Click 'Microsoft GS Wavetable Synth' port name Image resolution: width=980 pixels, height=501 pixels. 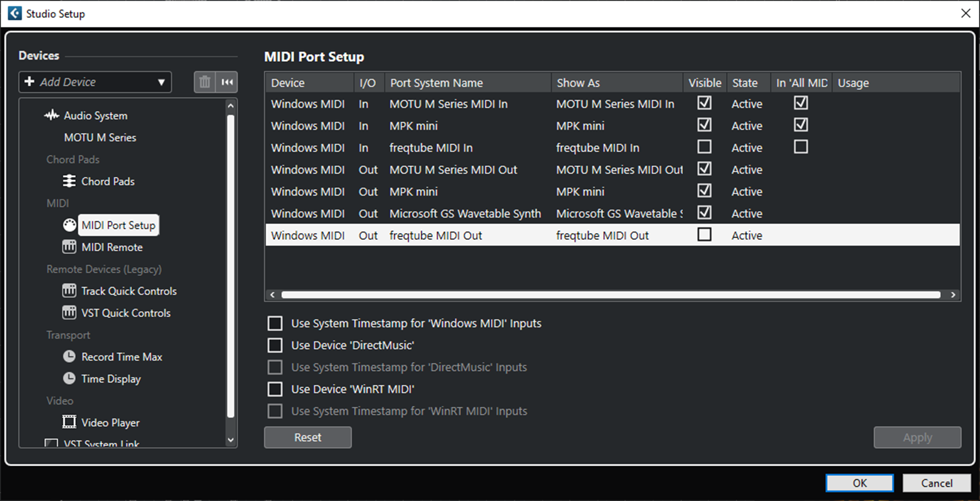465,213
